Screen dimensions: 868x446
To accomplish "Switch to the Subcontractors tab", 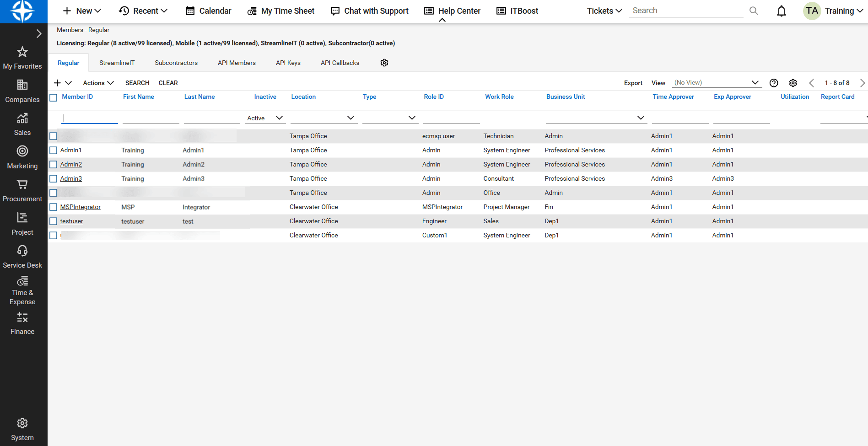I will click(x=176, y=63).
